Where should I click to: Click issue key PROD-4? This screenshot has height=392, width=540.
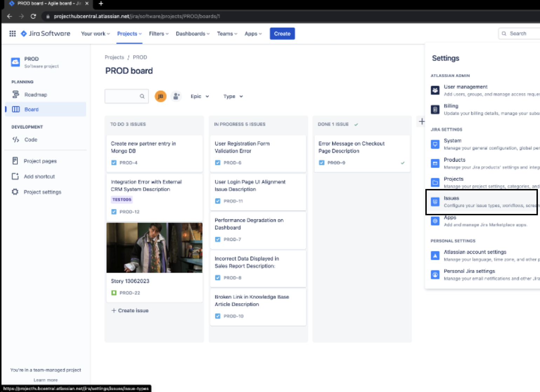point(128,163)
